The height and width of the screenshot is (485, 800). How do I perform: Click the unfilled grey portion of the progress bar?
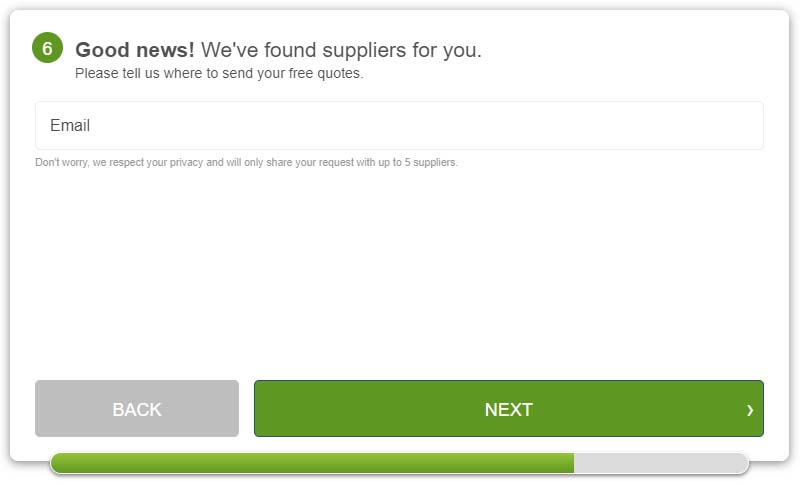point(661,463)
